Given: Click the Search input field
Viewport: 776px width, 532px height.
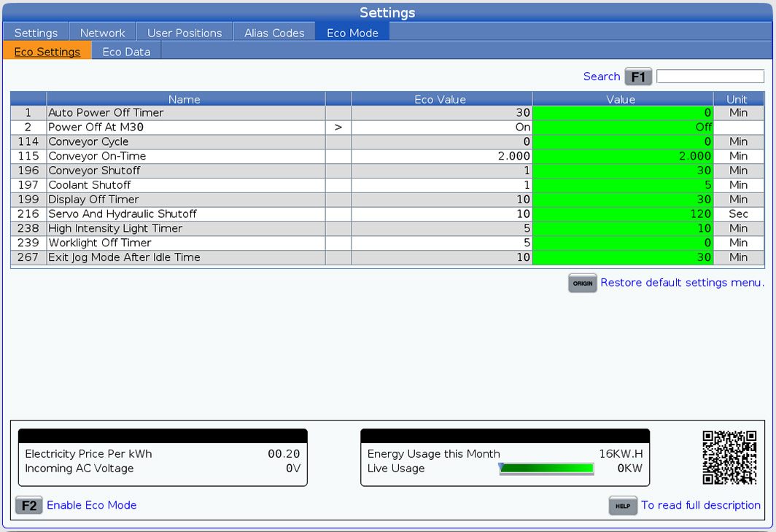Looking at the screenshot, I should [710, 77].
